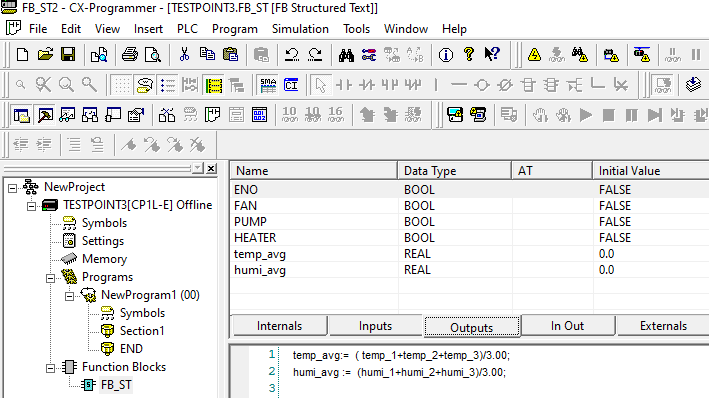709x398 pixels.
Task: Open a project with the Open folder icon
Action: click(45, 55)
